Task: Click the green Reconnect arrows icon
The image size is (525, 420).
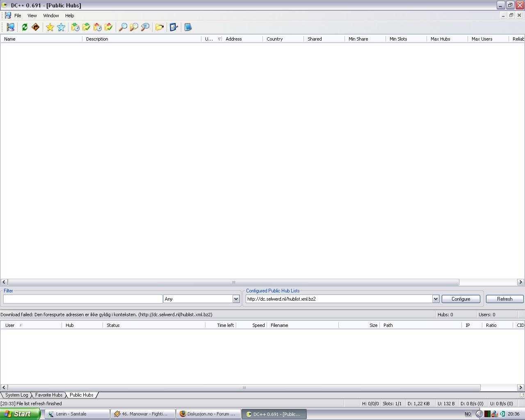Action: [x=25, y=27]
